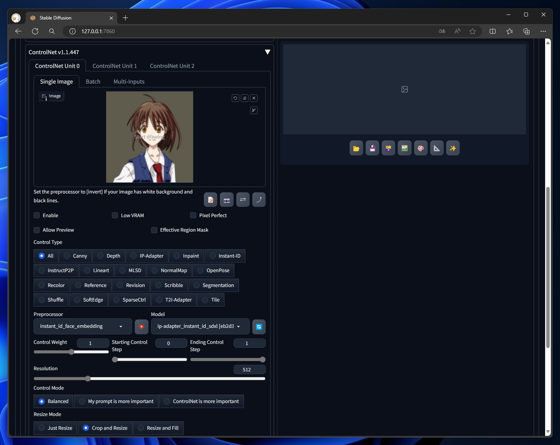This screenshot has width=560, height=445.
Task: Select OpenPose control type
Action: pyautogui.click(x=213, y=271)
